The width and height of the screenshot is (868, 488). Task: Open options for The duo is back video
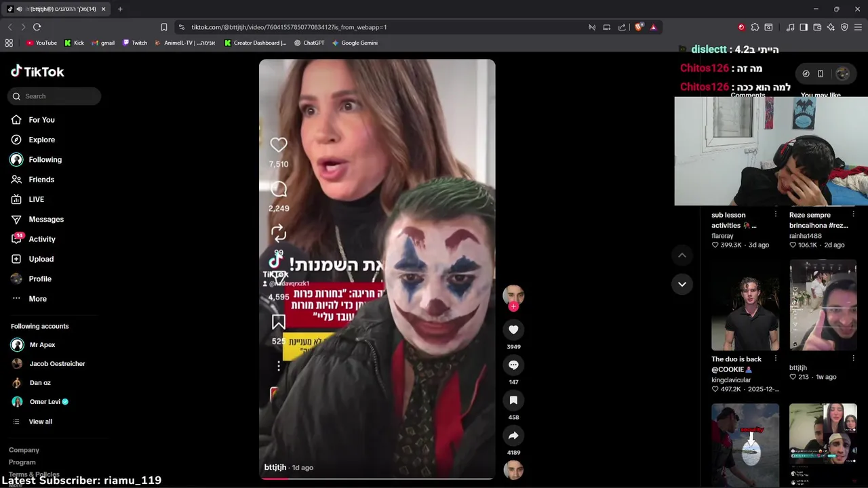pos(775,359)
